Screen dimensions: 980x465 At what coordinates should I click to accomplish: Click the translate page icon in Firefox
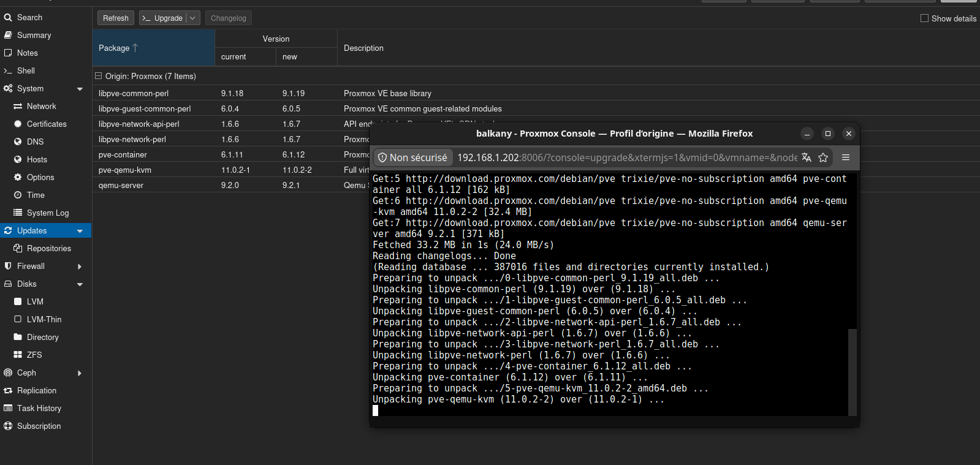pos(807,157)
